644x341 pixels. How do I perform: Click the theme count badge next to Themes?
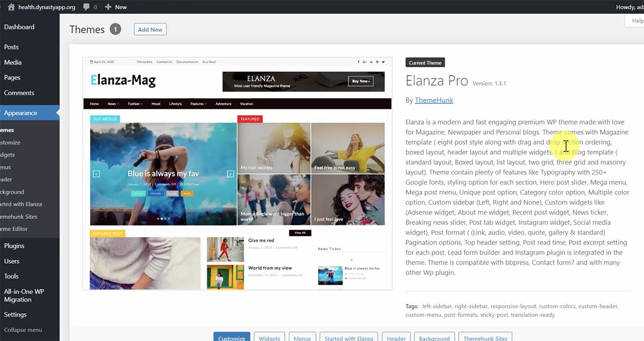click(115, 29)
